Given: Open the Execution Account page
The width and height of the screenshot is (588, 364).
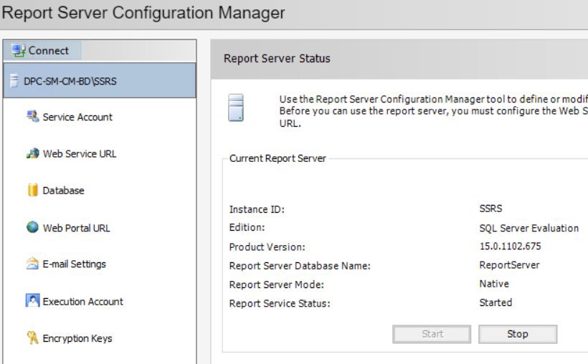Looking at the screenshot, I should point(83,302).
